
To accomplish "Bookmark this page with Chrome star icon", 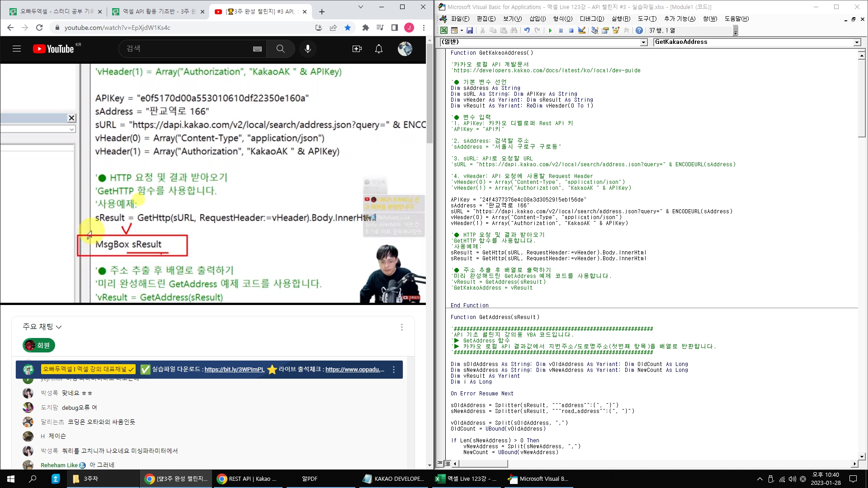I will (x=348, y=28).
